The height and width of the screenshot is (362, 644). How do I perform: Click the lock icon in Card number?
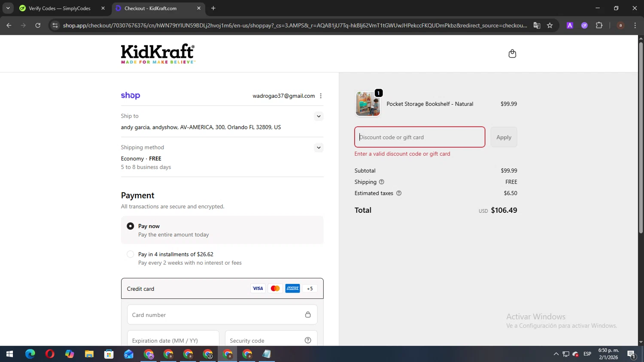pyautogui.click(x=308, y=315)
